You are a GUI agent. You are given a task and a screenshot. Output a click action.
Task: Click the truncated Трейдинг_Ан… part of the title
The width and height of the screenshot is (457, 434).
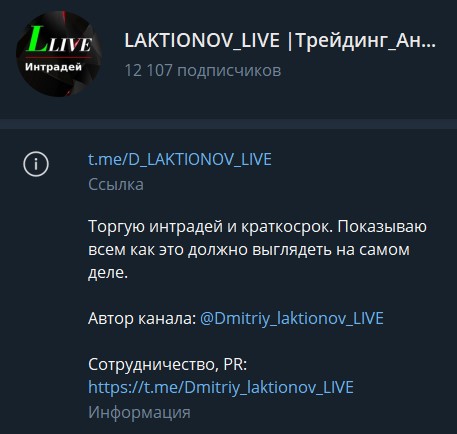[x=366, y=41]
